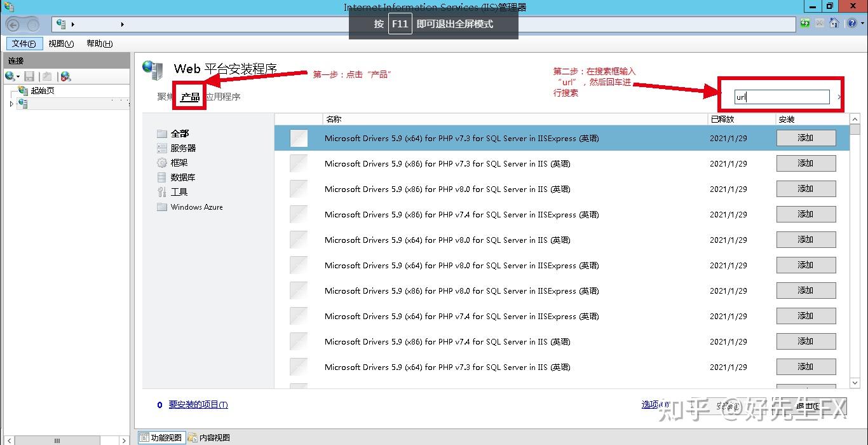Image resolution: width=868 pixels, height=445 pixels.
Task: Select 数据库 category
Action: click(x=183, y=177)
